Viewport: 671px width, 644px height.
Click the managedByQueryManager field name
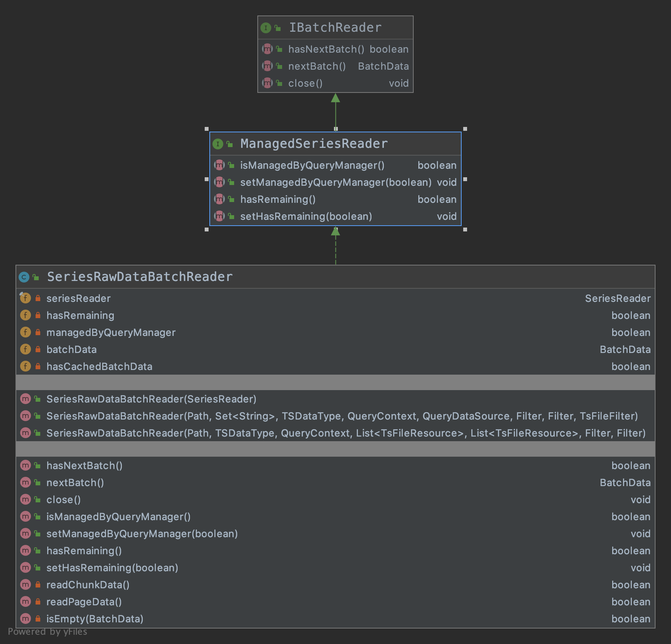tap(111, 332)
